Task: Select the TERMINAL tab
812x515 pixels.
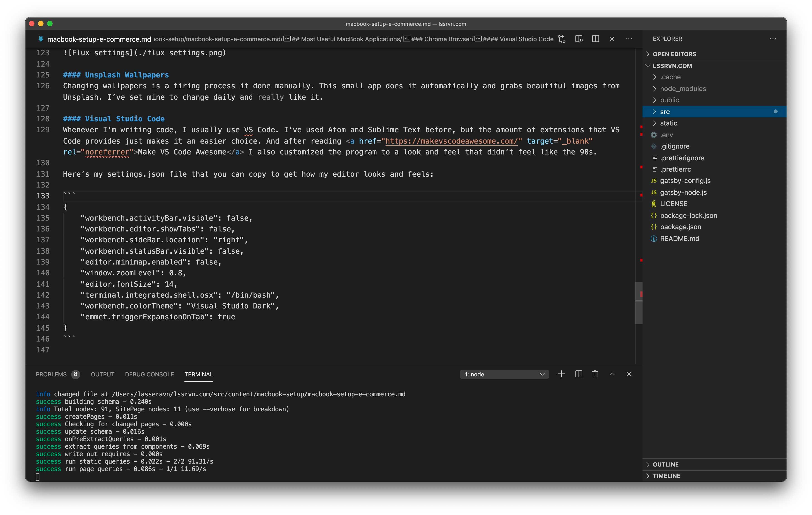Action: coord(199,374)
